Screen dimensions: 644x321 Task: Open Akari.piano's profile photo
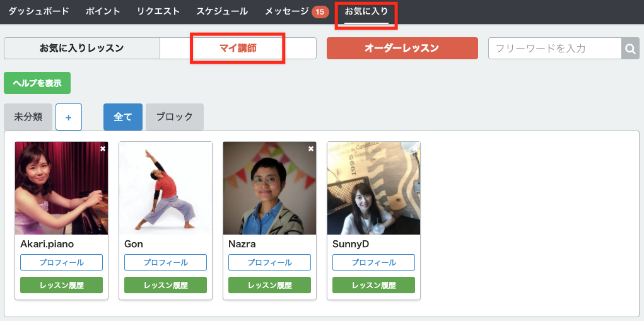coord(62,188)
